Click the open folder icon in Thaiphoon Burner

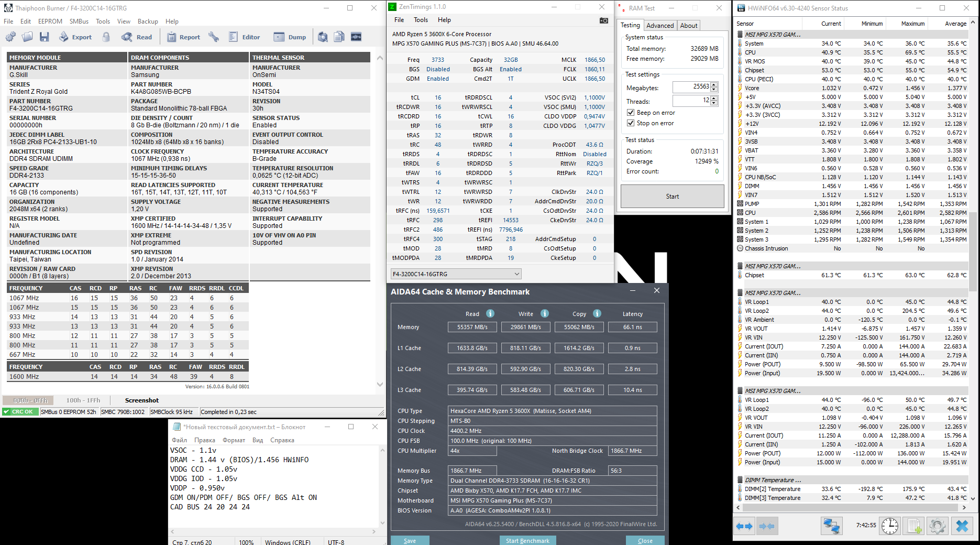(27, 37)
